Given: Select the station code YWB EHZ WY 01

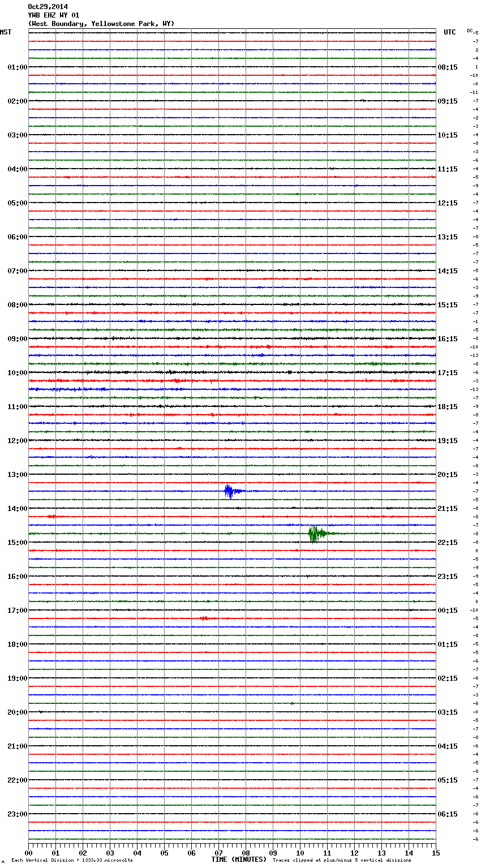Looking at the screenshot, I should pos(53,15).
